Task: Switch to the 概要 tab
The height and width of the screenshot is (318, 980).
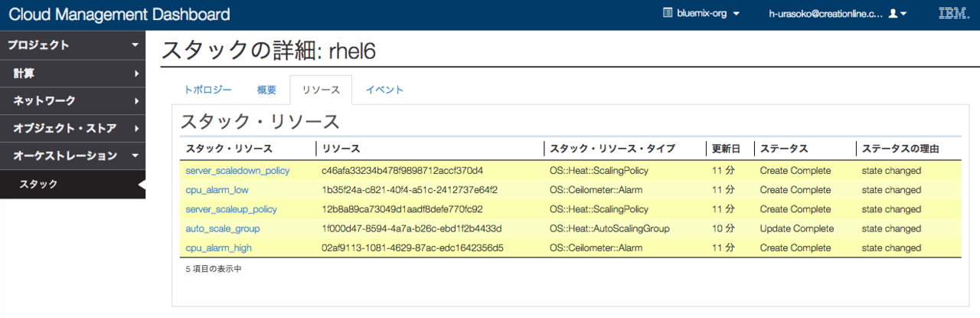Action: (266, 90)
